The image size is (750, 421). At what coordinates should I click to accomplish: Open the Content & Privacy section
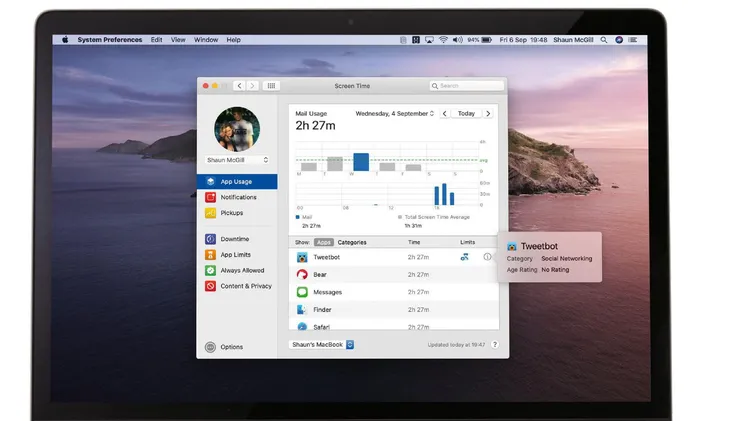(x=246, y=286)
